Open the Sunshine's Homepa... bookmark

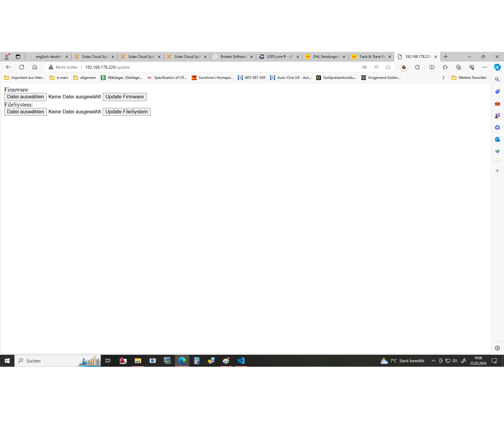pyautogui.click(x=212, y=78)
